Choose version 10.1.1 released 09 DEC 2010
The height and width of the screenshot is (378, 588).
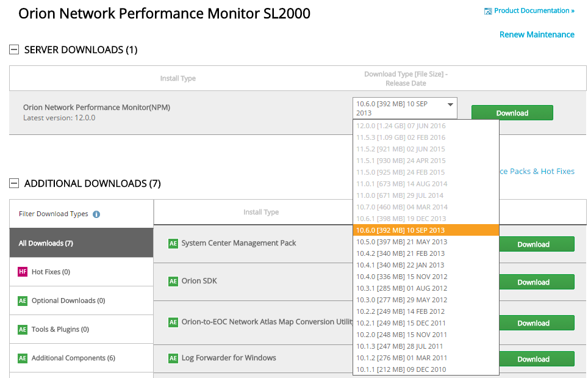tap(401, 369)
